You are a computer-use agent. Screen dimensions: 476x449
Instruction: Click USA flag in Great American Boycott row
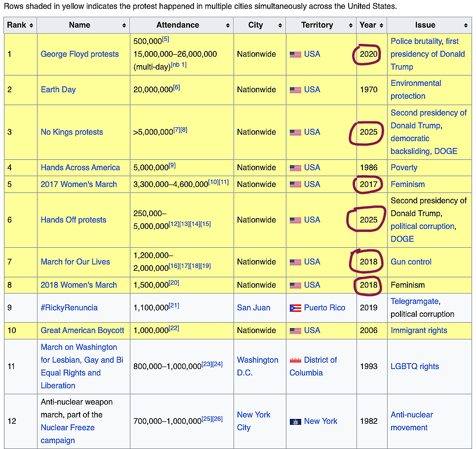tap(295, 331)
